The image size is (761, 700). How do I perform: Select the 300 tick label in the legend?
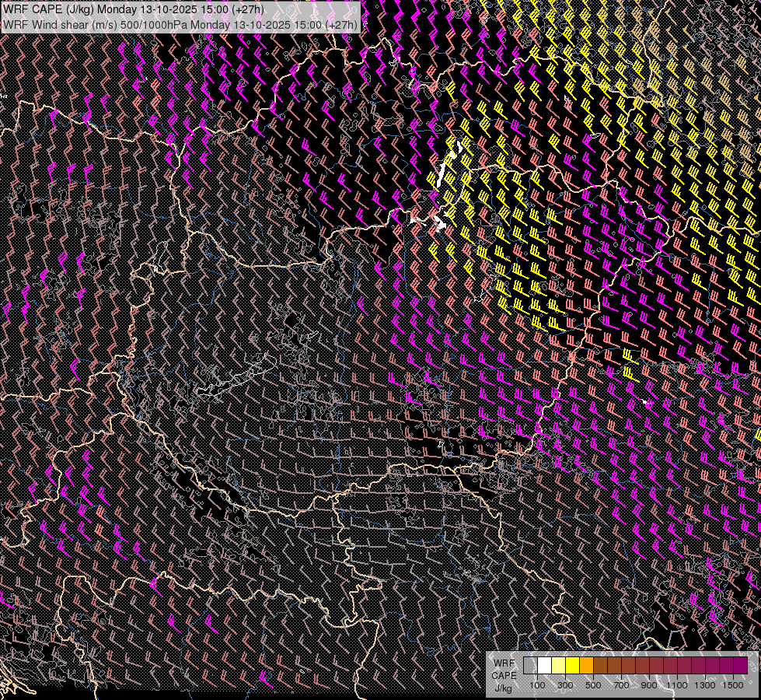[x=565, y=685]
